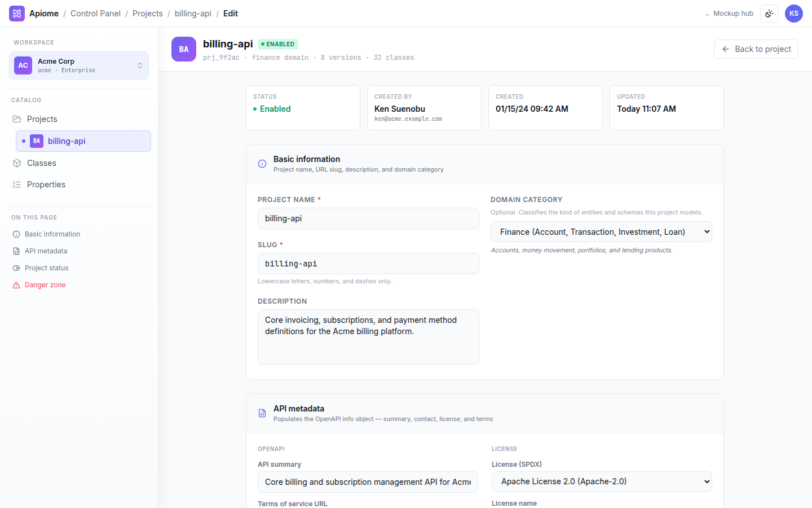The image size is (812, 508).
Task: Click the Back to project arrow icon
Action: 726,49
